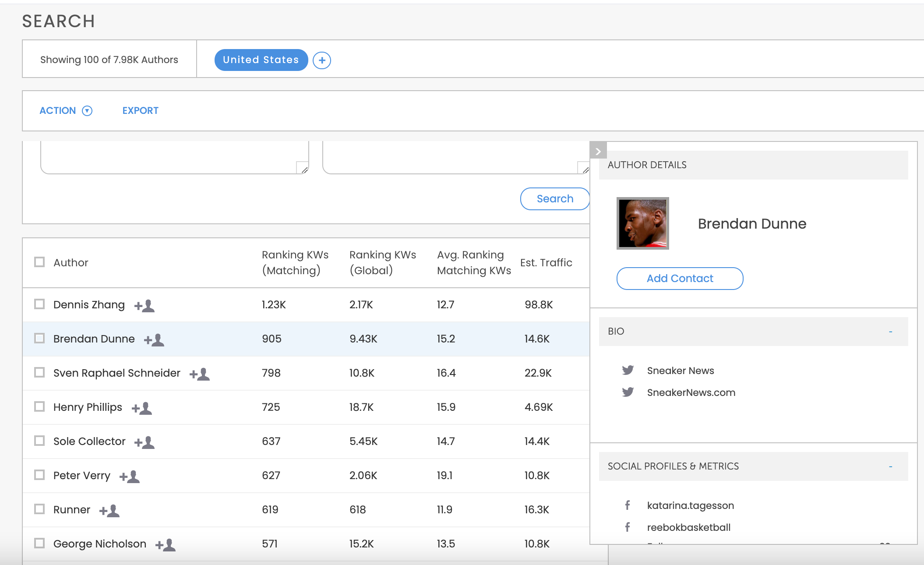The image size is (924, 565).
Task: Open Brendan Dunne's profile photo thumbnail
Action: click(642, 223)
